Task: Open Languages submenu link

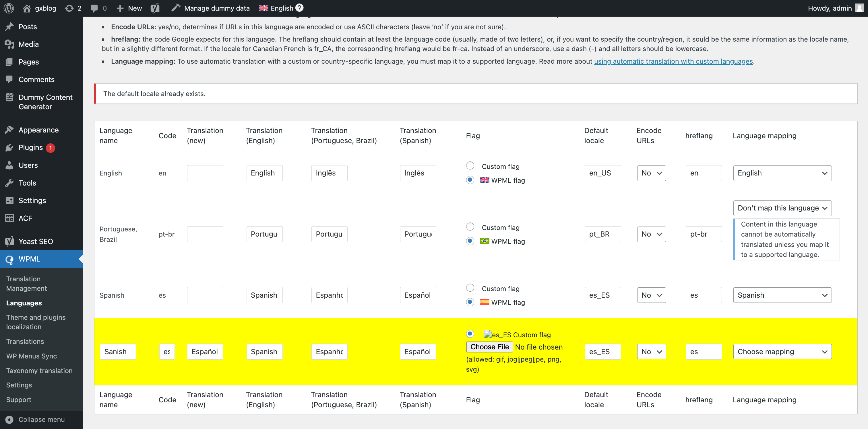Action: 24,303
